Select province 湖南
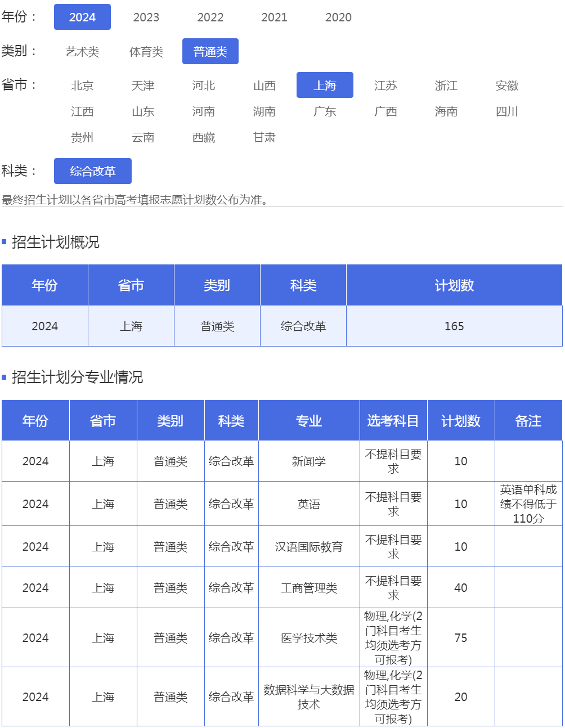The width and height of the screenshot is (565, 728). pyautogui.click(x=264, y=111)
